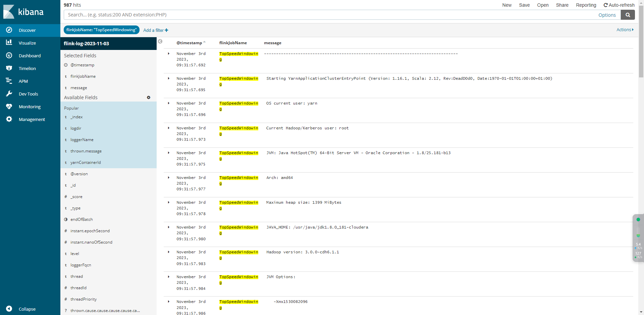
Task: Expand the JVM: Java HotSpot row
Action: 169,153
